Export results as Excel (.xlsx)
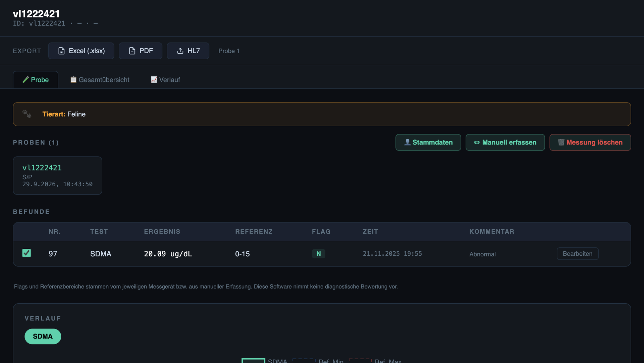Viewport: 644px width, 363px height. coord(81,51)
